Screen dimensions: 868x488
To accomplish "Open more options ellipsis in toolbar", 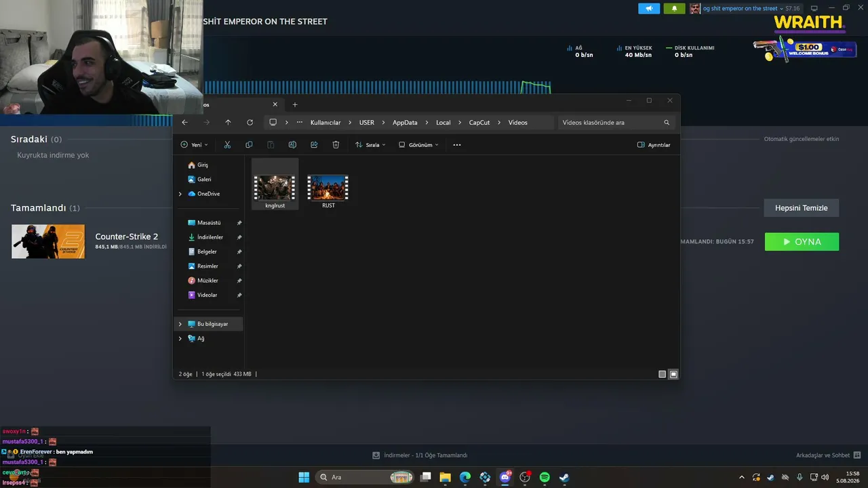I will click(457, 145).
